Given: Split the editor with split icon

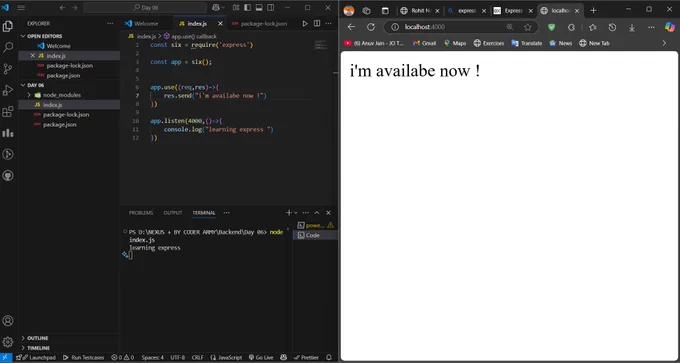Looking at the screenshot, I should pos(317,23).
